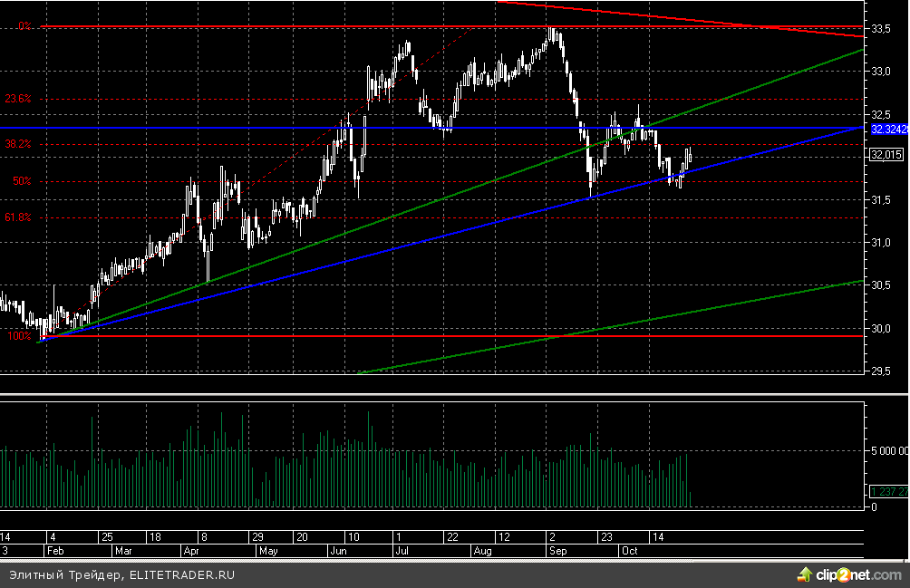Select the green volume value tag
Screen dimensions: 910x588
[887, 492]
